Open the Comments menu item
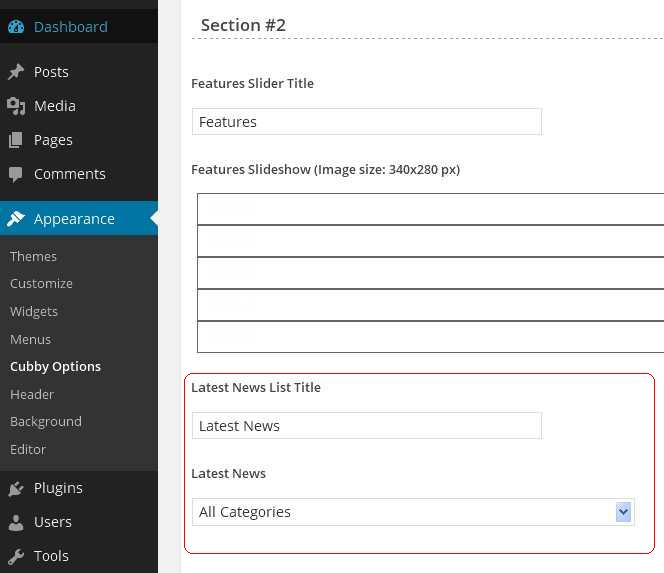The height and width of the screenshot is (573, 664). pyautogui.click(x=70, y=174)
